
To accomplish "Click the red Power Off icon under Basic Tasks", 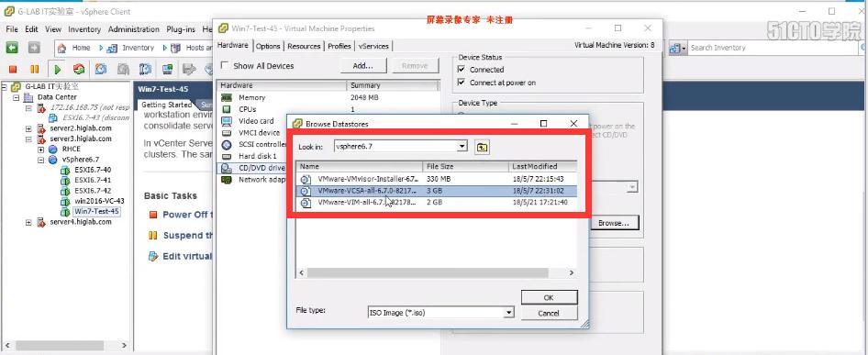I will [x=153, y=215].
